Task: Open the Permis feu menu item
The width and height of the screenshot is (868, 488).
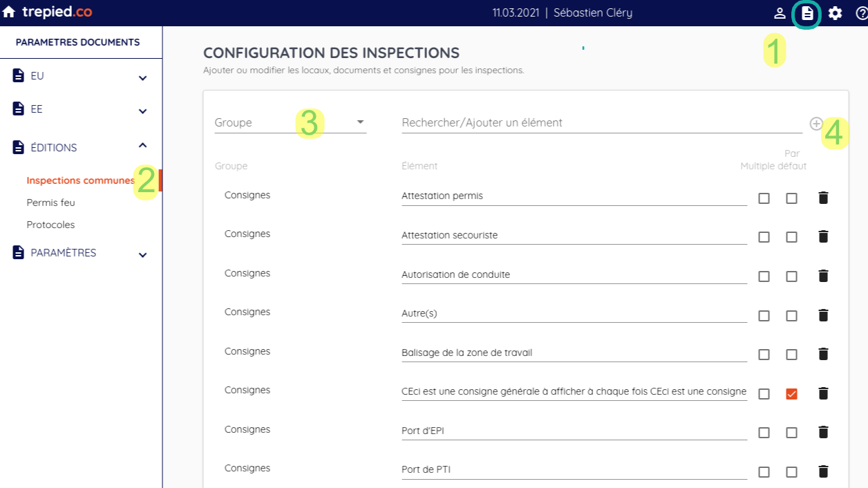Action: tap(50, 203)
